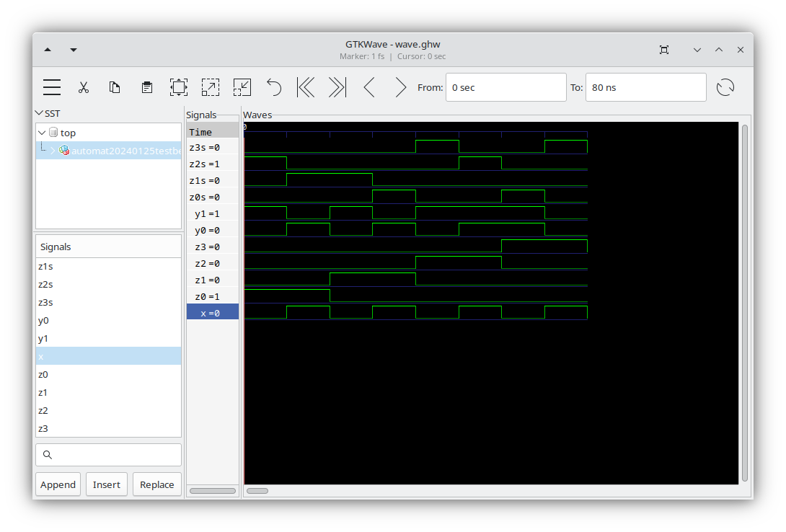
Task: Reload the wave.ghw file with the circular arrow
Action: pyautogui.click(x=725, y=87)
